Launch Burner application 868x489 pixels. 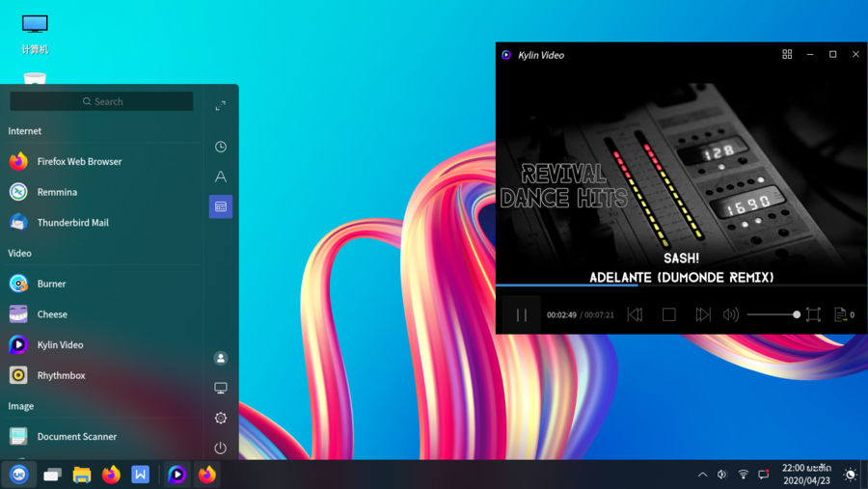point(103,284)
